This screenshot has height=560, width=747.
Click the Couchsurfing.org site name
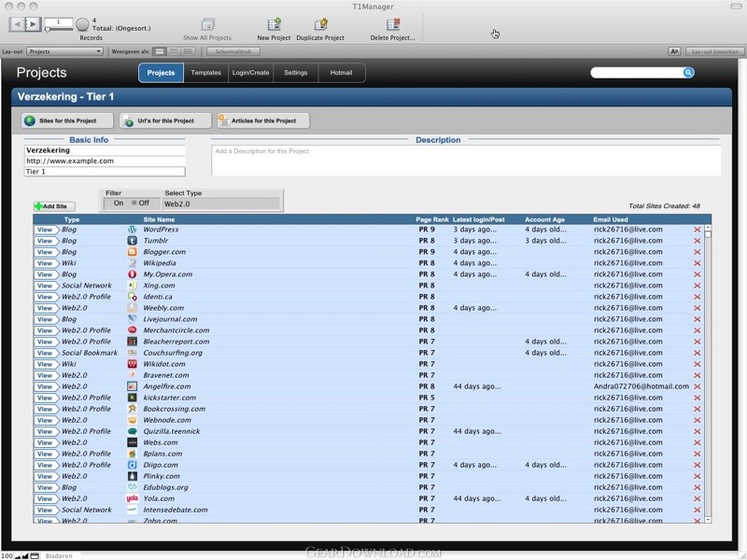coord(173,353)
